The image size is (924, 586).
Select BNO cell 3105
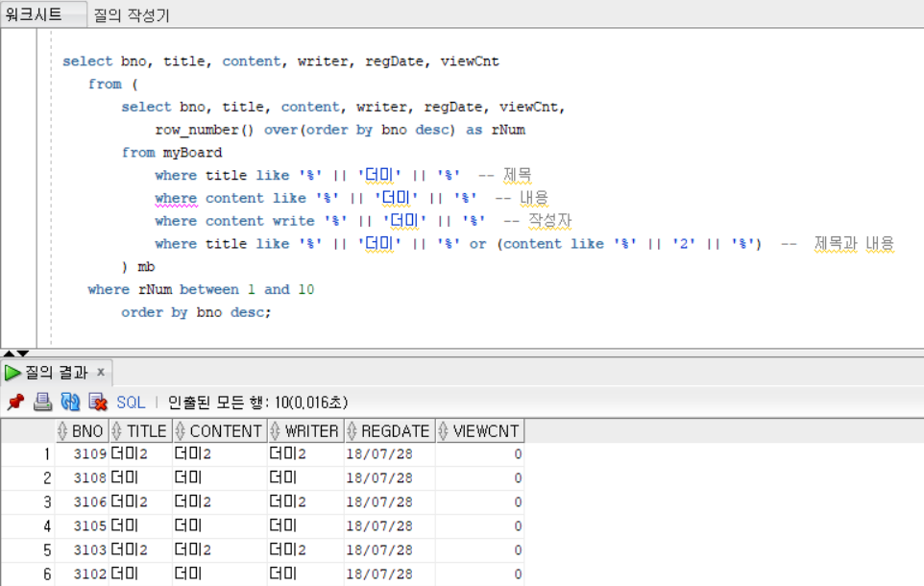(82, 525)
